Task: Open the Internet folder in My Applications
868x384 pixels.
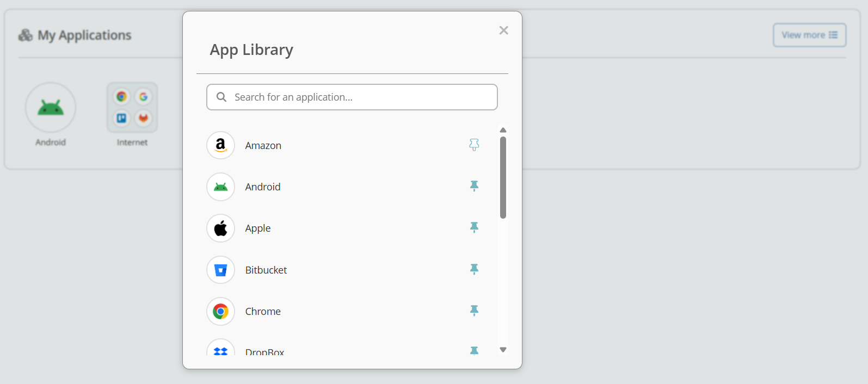Action: tap(132, 108)
